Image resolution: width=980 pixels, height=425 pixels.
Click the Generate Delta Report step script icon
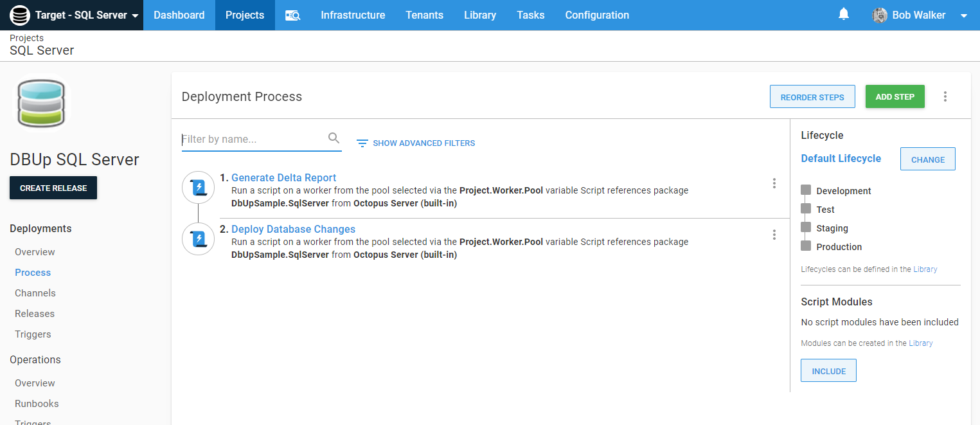(x=198, y=188)
